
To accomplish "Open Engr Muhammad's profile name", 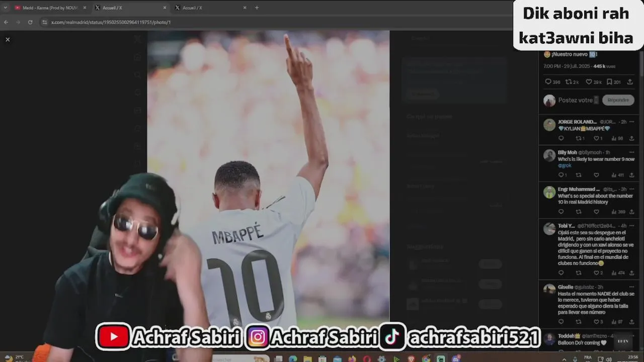I will pos(579,189).
